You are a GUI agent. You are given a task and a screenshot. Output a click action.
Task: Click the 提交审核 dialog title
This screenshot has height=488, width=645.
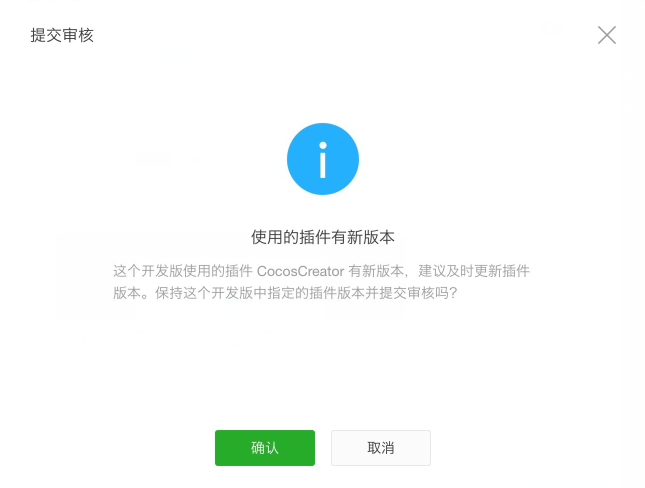62,35
